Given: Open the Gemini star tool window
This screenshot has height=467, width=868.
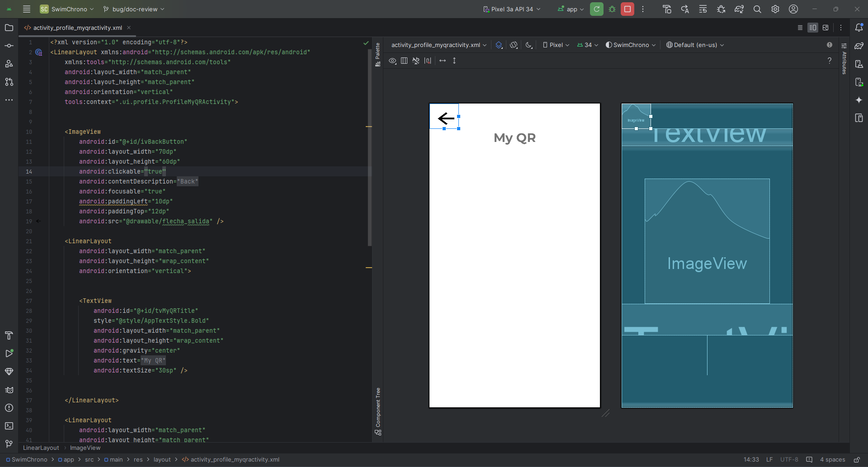Looking at the screenshot, I should tap(859, 100).
